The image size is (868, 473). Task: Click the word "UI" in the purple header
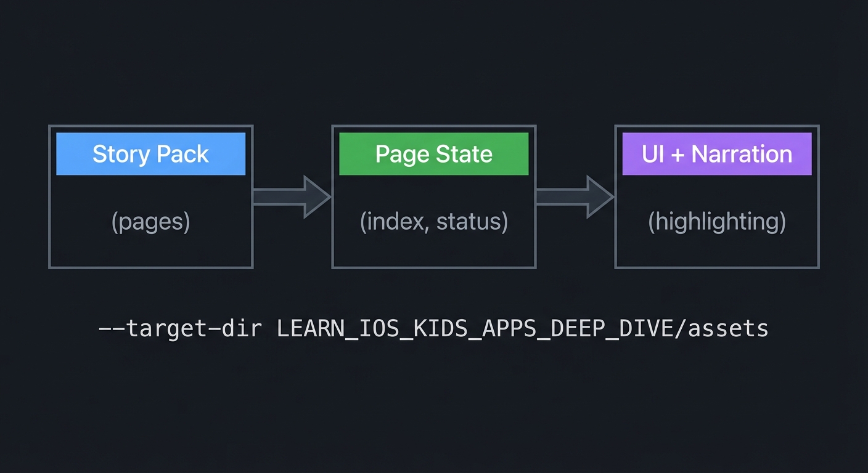(x=653, y=154)
